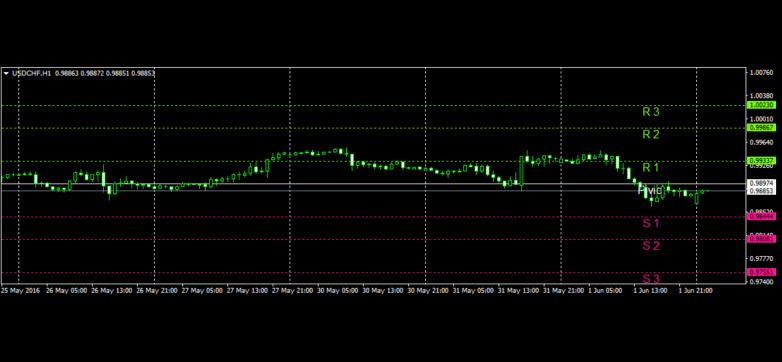782x362 pixels.
Task: Click the 0.99640 price scale value
Action: click(762, 142)
